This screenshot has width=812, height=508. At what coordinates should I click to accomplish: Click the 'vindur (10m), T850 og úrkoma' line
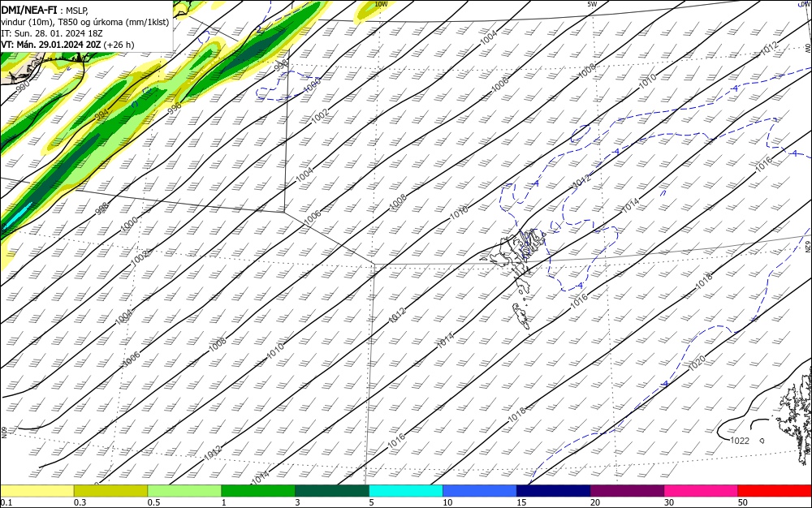[85, 22]
